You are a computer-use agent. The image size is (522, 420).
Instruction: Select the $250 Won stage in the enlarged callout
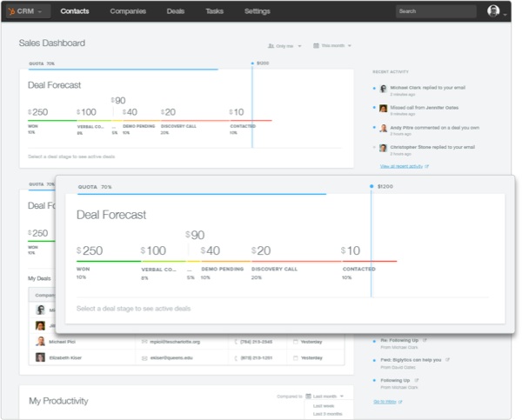click(x=109, y=262)
